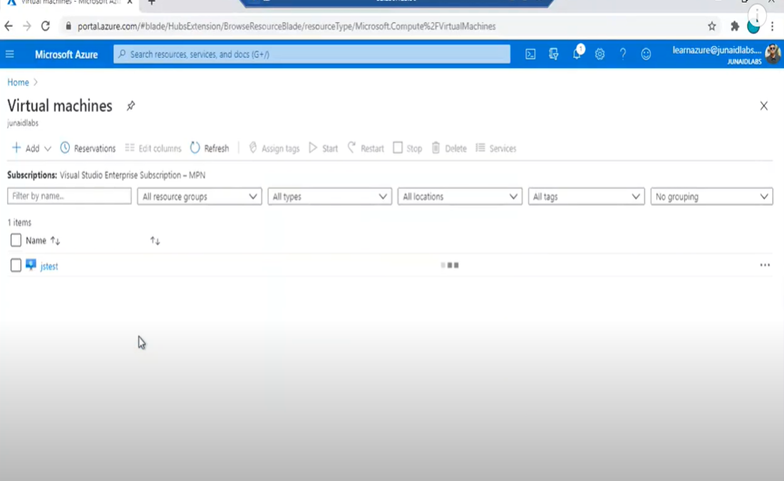Open the more options ellipsis for jstest
The image size is (784, 481).
[x=764, y=265]
